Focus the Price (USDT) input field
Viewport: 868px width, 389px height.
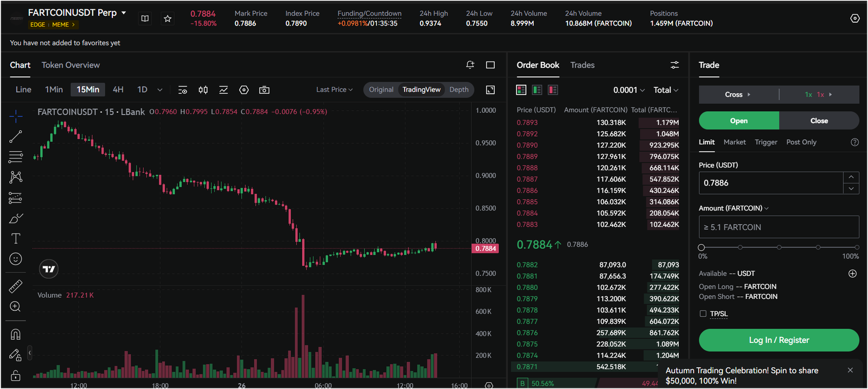[x=771, y=183]
